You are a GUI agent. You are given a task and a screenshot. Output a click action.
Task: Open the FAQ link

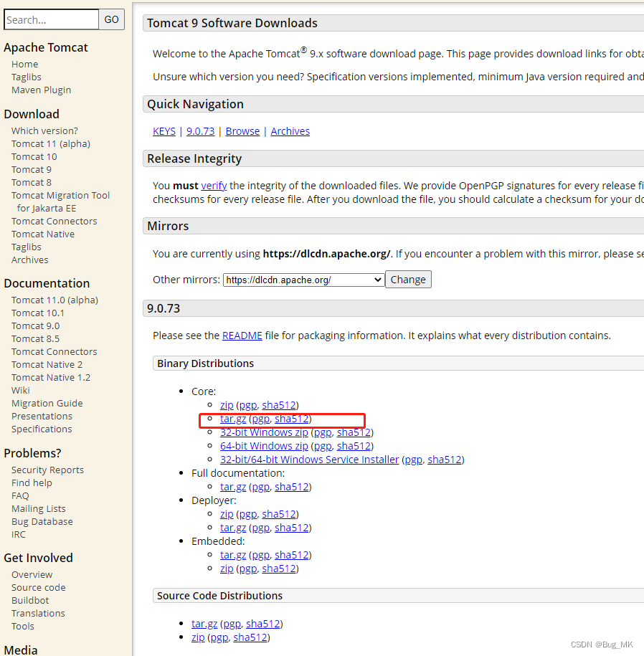click(x=20, y=496)
